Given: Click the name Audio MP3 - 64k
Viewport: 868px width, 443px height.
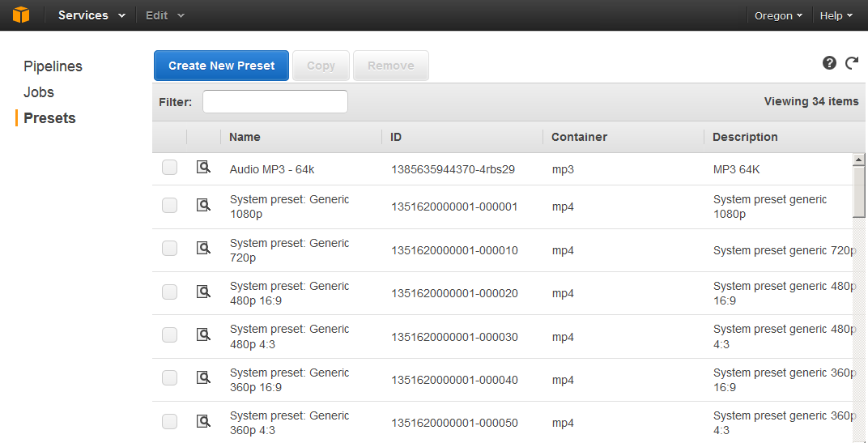Looking at the screenshot, I should 272,169.
